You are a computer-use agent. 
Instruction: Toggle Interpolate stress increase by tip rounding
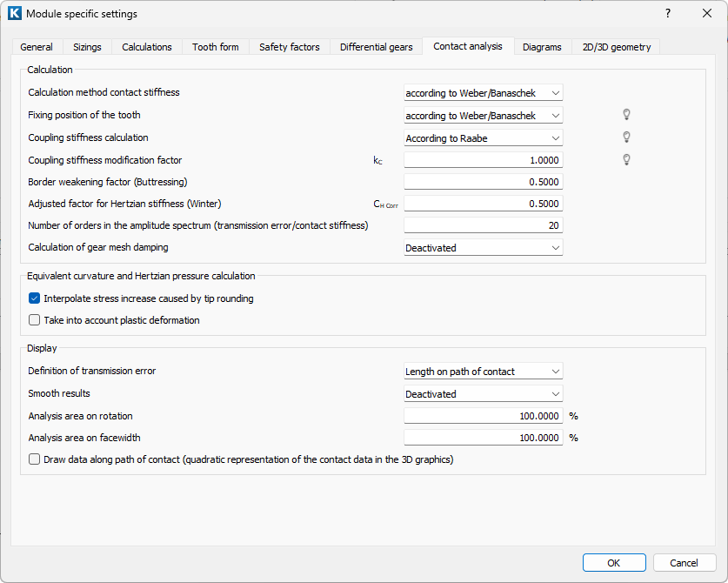[x=35, y=298]
